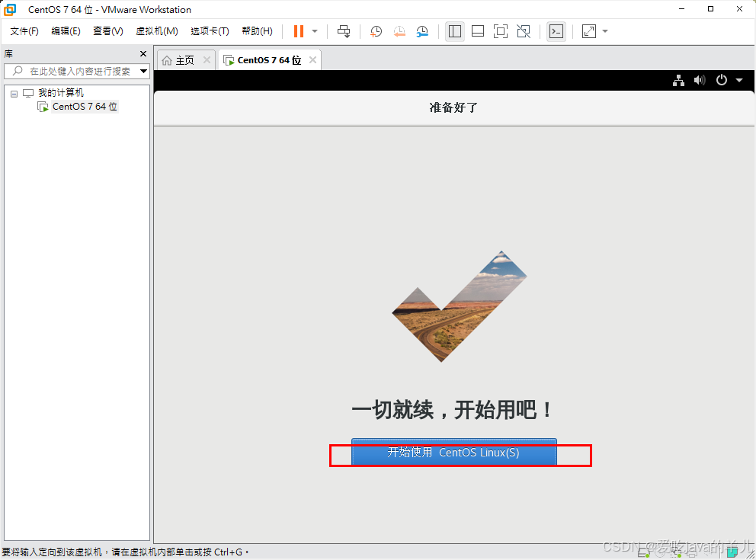Viewport: 756px width, 560px height.
Task: Open the 文件(F) menu
Action: coord(24,31)
